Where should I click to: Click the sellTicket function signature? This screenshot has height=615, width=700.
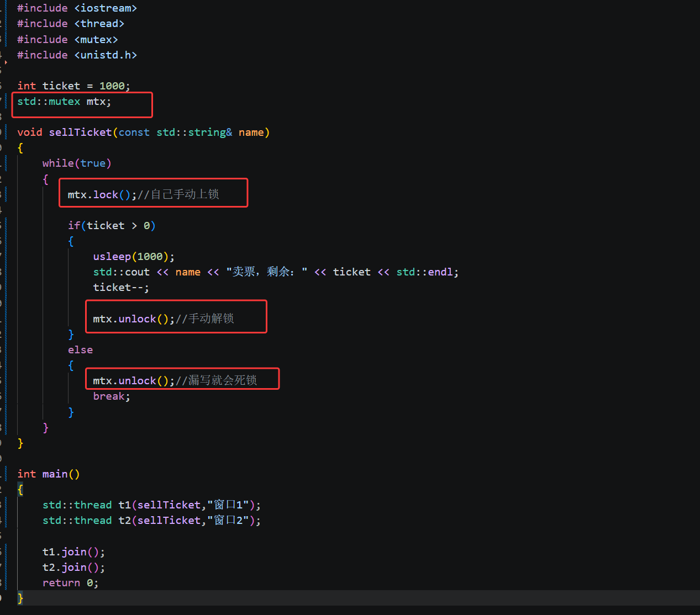[x=144, y=132]
